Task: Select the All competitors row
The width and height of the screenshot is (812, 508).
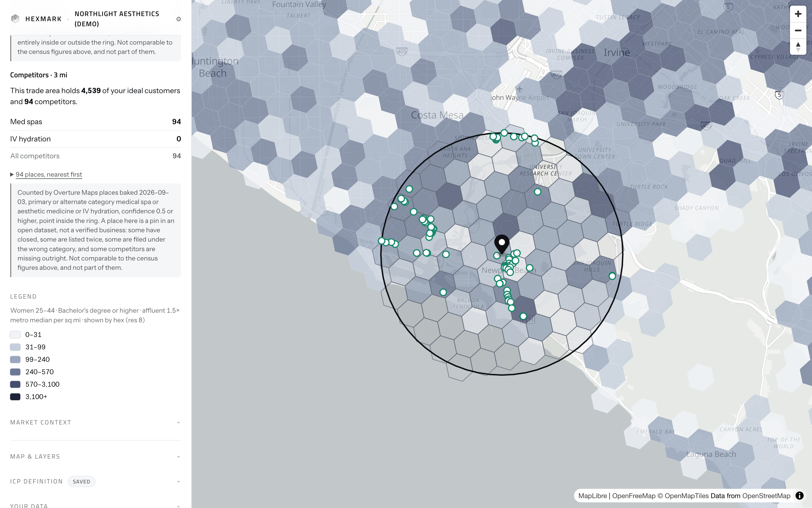Action: [96, 156]
